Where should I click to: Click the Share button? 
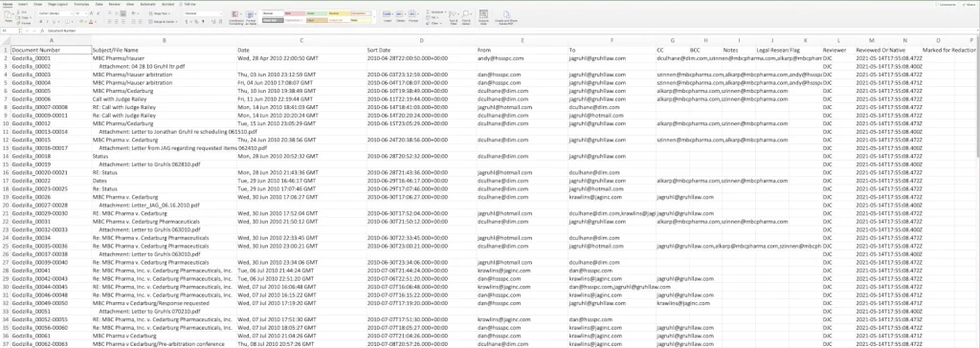[969, 4]
